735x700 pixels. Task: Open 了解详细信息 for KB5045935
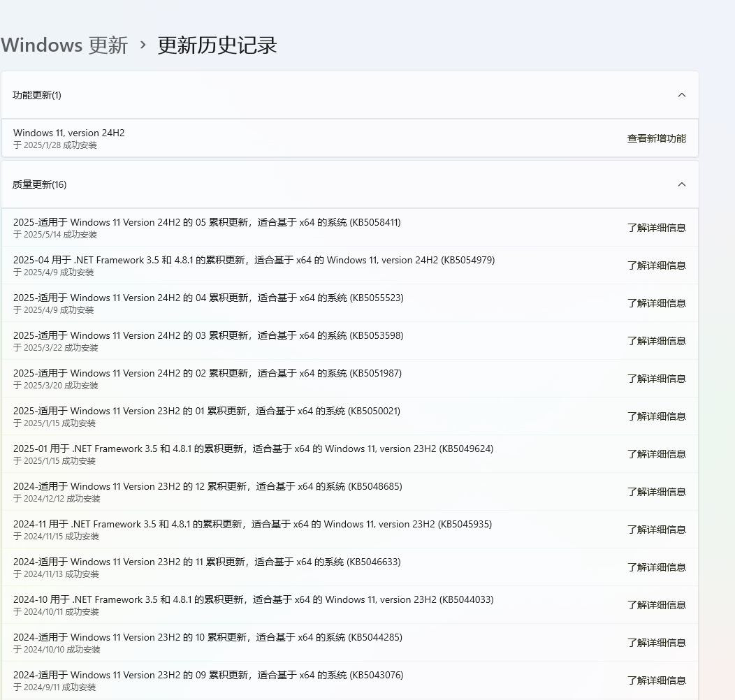tap(656, 530)
